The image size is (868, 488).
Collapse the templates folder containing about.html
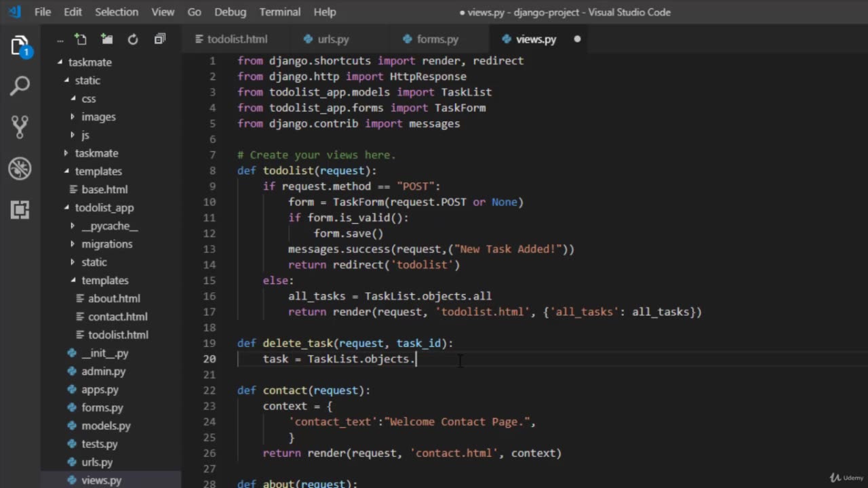coord(73,281)
